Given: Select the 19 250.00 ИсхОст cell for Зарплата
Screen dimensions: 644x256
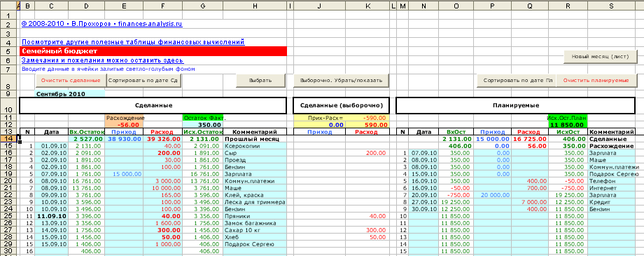Looking at the screenshot, I should tap(567, 195).
